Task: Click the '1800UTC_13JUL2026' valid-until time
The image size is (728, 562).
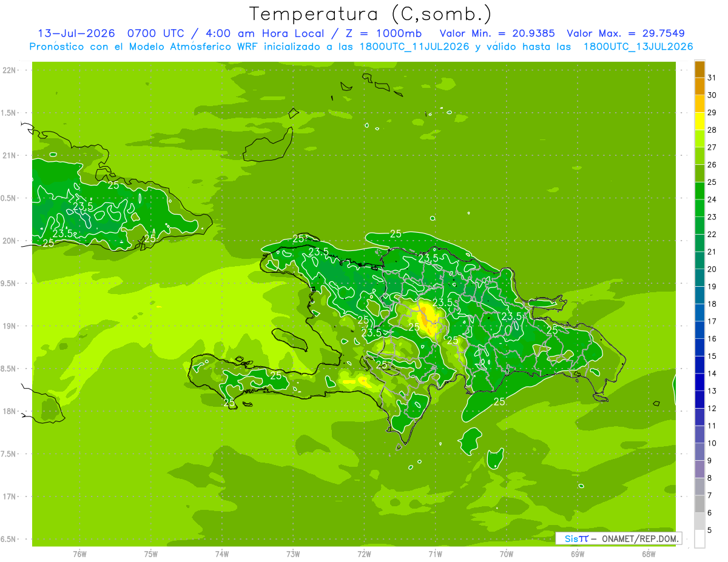Action: (x=638, y=47)
